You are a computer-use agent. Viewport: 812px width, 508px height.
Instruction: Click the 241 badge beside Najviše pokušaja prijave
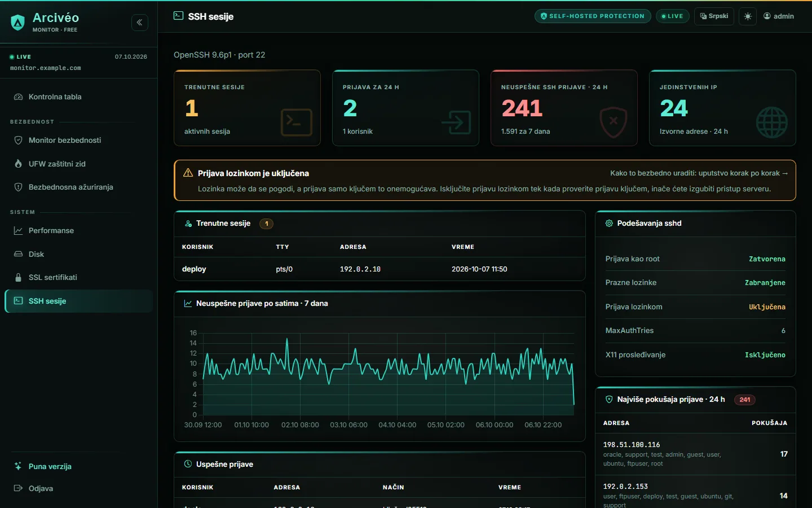click(x=745, y=400)
